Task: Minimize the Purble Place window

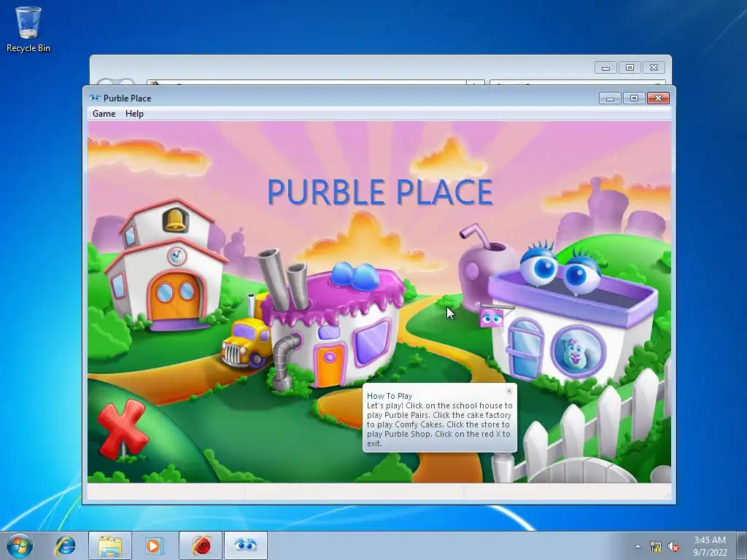Action: pos(611,98)
